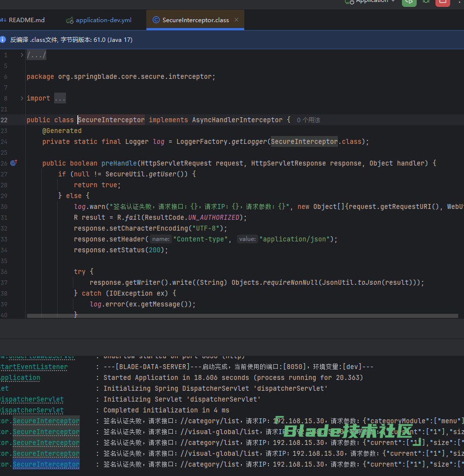Click UN_AUTHORIZED constant on line 31
This screenshot has width=464, height=476.
pos(214,218)
